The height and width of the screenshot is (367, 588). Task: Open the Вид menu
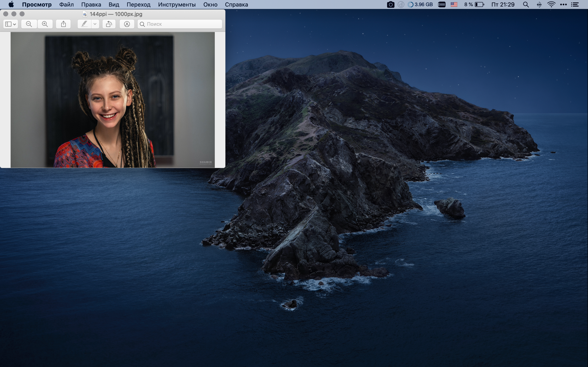coord(114,5)
